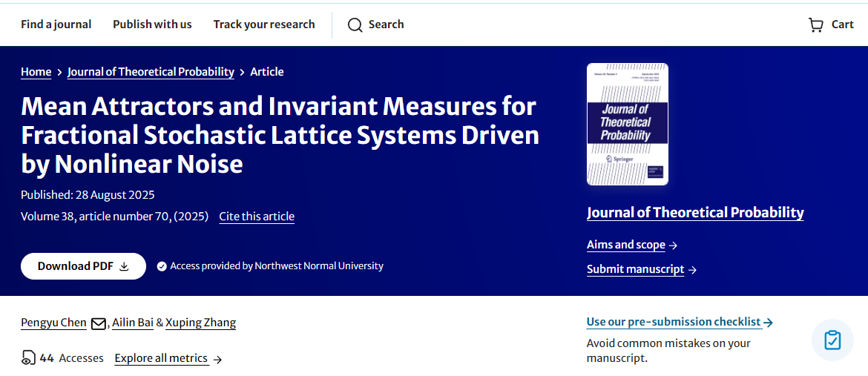Click the shopping cart icon
The image size is (868, 376).
click(815, 24)
